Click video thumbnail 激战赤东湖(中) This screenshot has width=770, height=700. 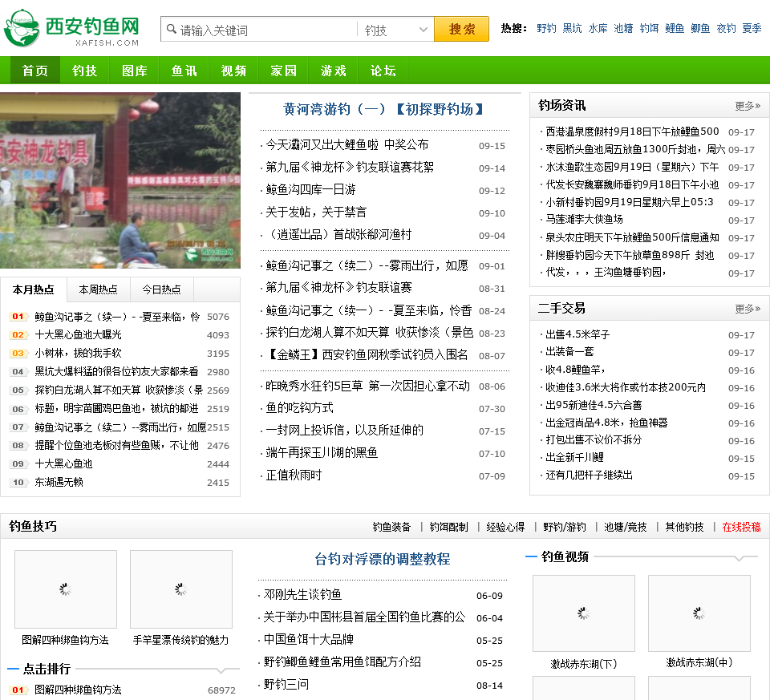tap(699, 613)
